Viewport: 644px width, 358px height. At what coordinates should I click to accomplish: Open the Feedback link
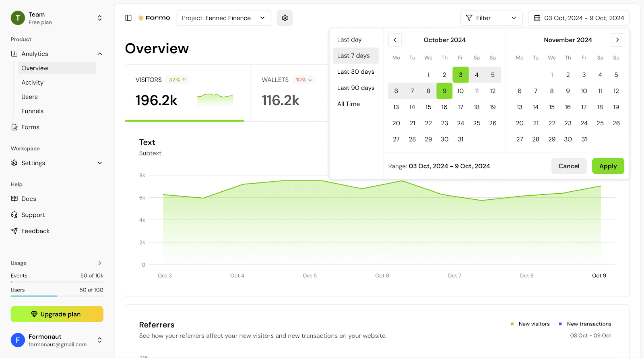(x=35, y=231)
